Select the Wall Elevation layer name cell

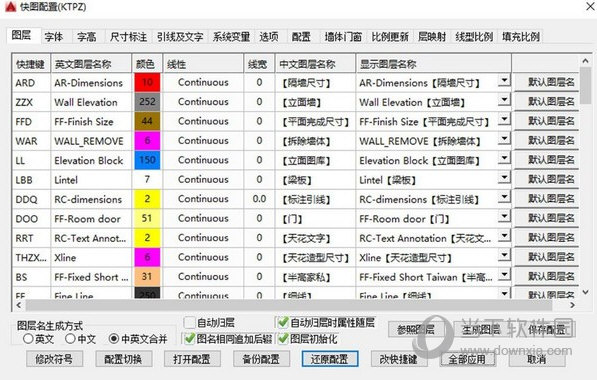[91, 102]
